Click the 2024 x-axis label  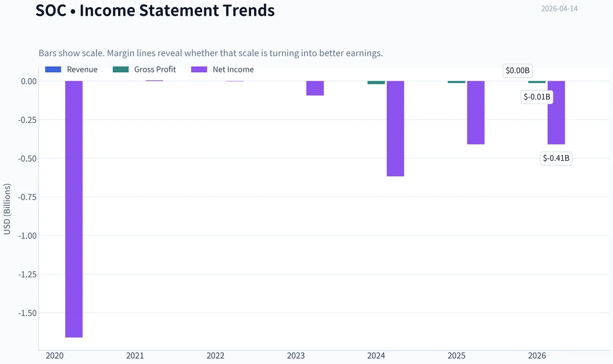pos(376,356)
